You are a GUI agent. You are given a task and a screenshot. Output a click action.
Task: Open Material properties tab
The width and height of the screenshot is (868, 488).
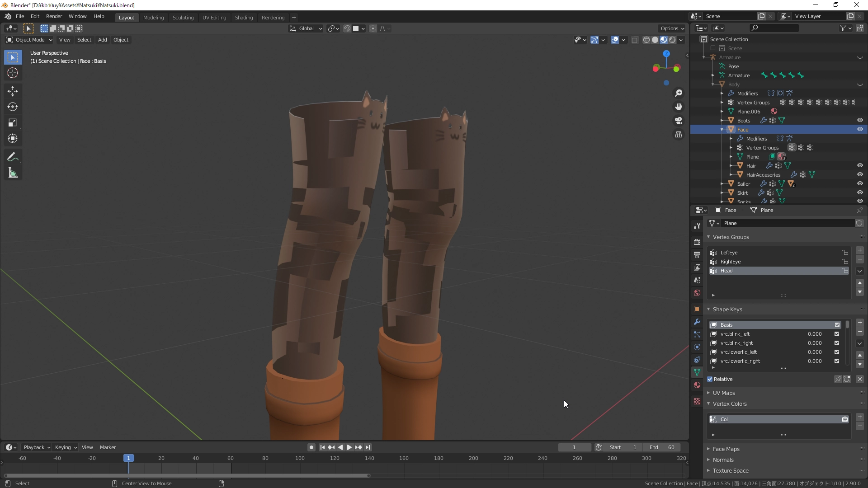point(697,385)
